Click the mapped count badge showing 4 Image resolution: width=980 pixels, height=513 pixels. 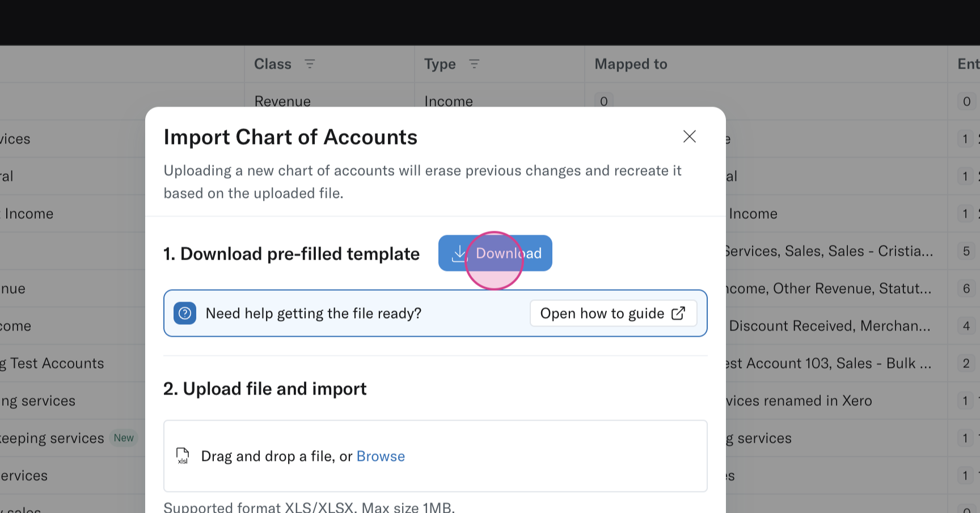(x=966, y=326)
